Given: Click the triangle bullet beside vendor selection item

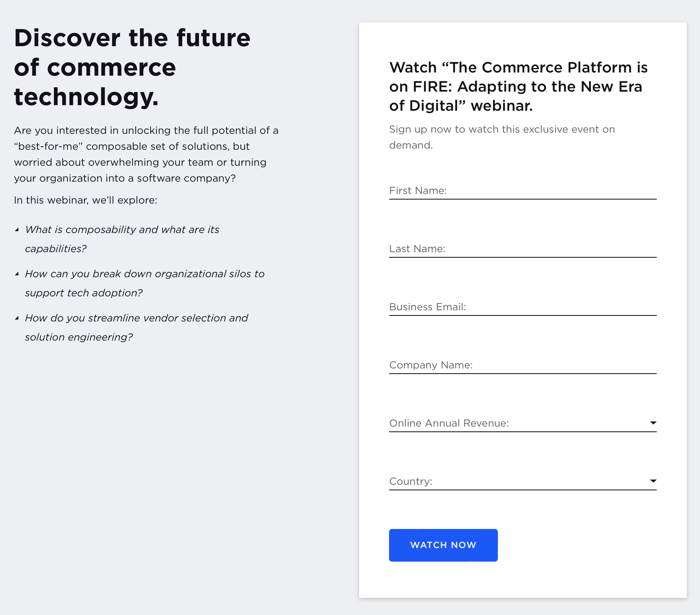Looking at the screenshot, I should pyautogui.click(x=17, y=317).
